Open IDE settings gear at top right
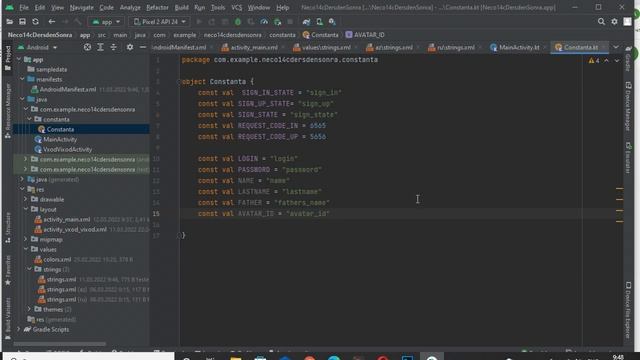The image size is (640, 360). (614, 22)
